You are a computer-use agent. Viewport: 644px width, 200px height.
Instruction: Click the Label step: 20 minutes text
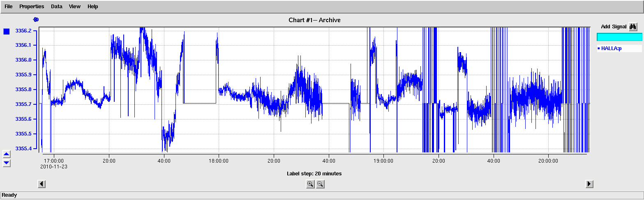314,174
